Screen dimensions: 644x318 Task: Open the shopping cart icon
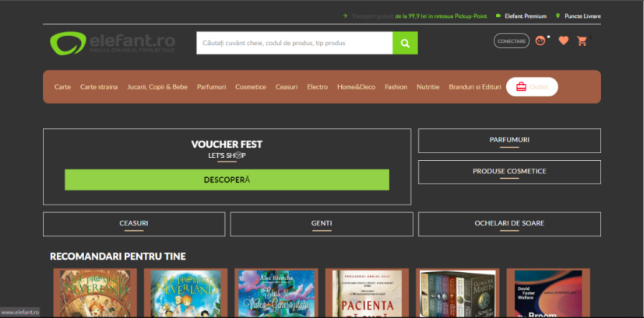click(582, 40)
